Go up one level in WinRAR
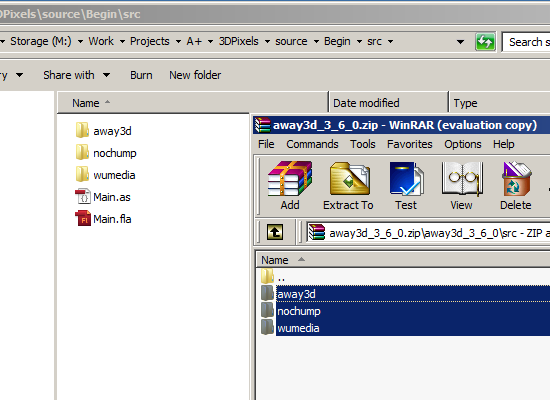Viewport: 550px width, 400px height. pyautogui.click(x=275, y=232)
